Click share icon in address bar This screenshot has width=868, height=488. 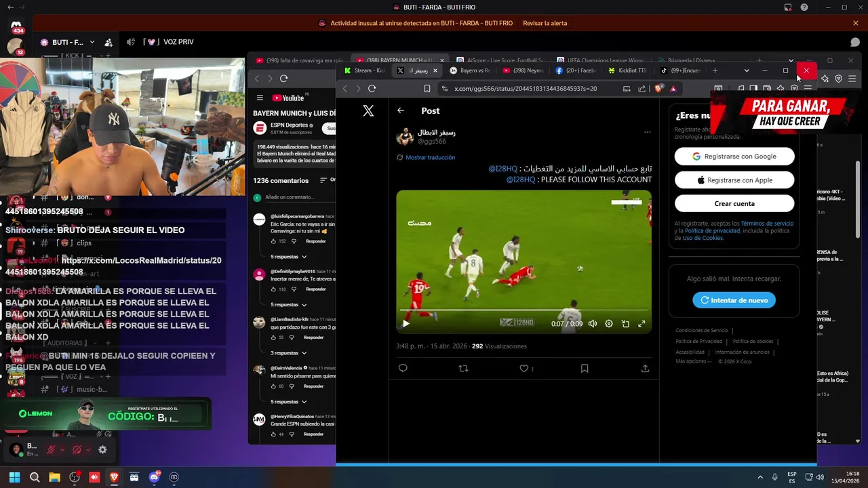coord(642,89)
